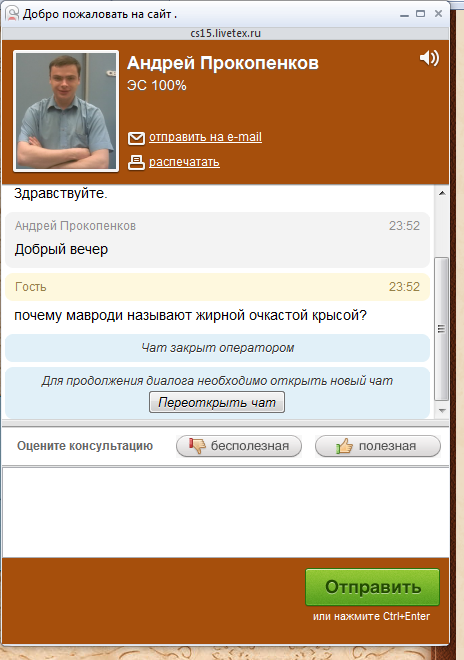Image resolution: width=464 pixels, height=660 pixels.
Task: Click the envelope e-mail icon
Action: pos(136,138)
